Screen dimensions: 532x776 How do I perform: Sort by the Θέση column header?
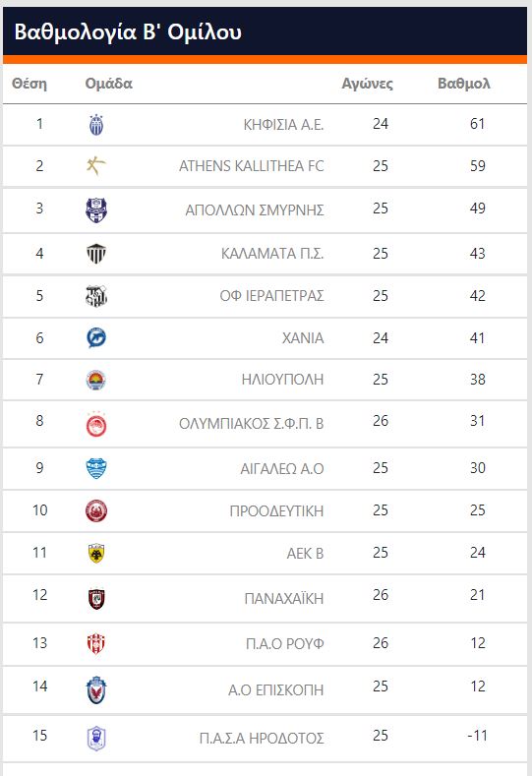[30, 84]
